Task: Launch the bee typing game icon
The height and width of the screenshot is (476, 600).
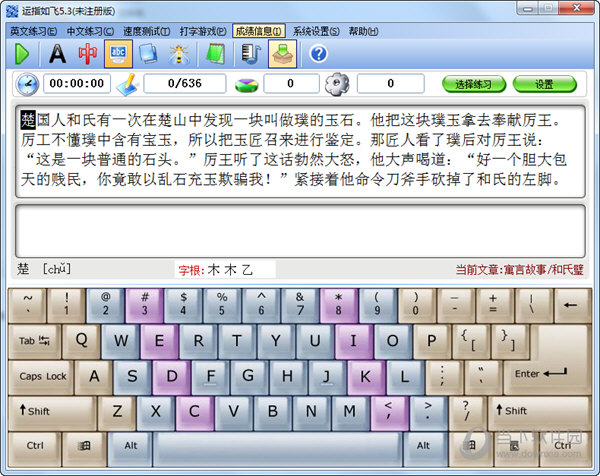Action: (x=179, y=54)
